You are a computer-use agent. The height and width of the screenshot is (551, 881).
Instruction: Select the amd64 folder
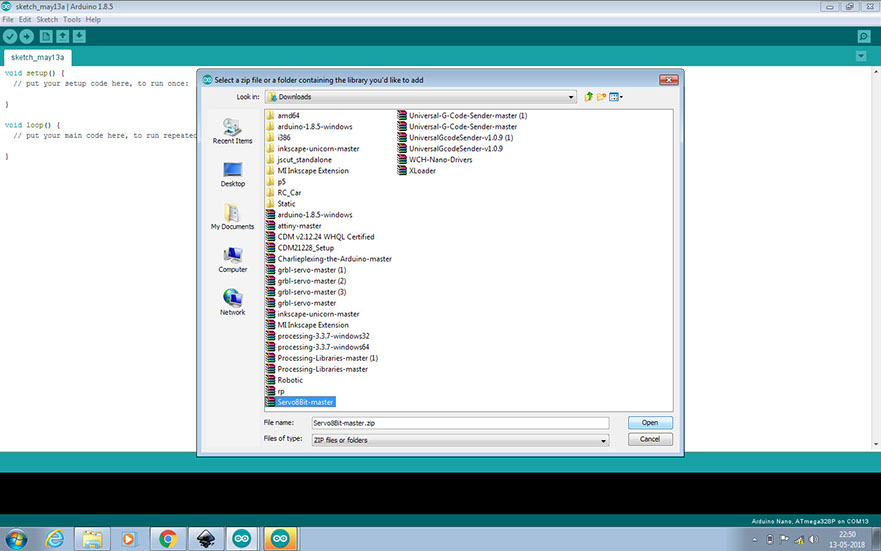283,116
